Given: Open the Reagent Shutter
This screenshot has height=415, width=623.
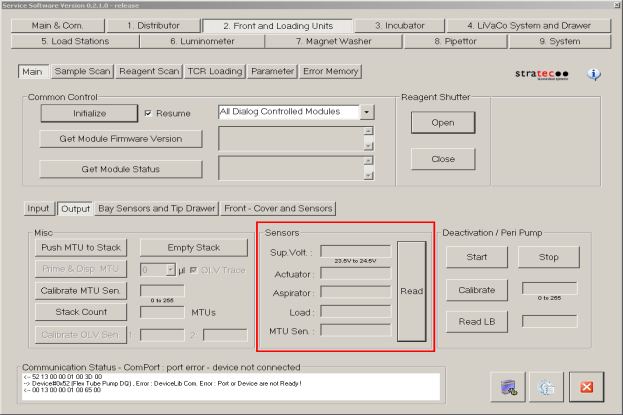Looking at the screenshot, I should click(442, 121).
